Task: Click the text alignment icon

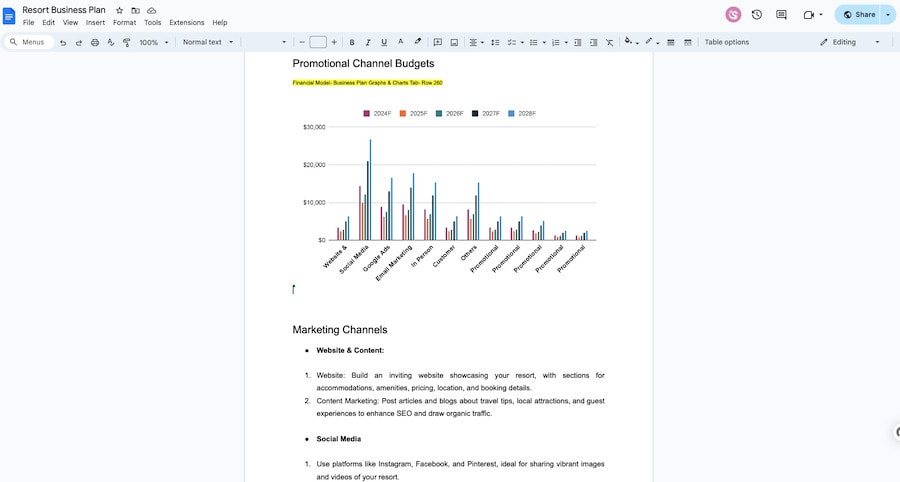Action: coord(473,42)
